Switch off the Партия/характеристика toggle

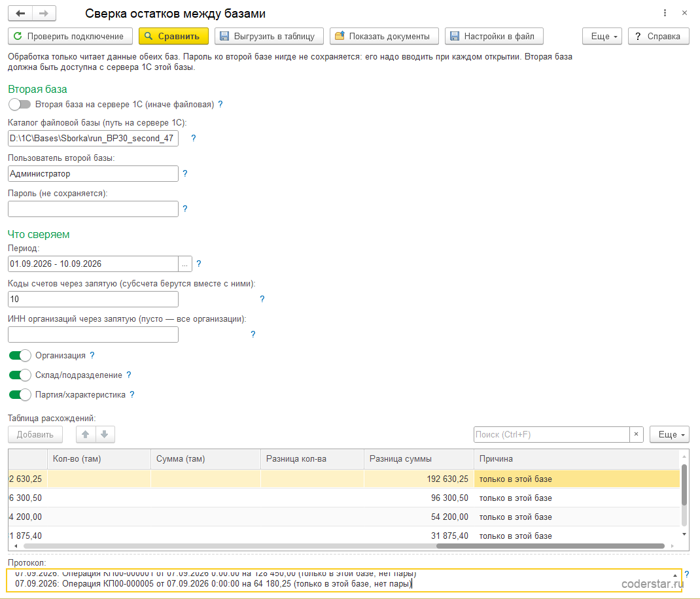[20, 394]
